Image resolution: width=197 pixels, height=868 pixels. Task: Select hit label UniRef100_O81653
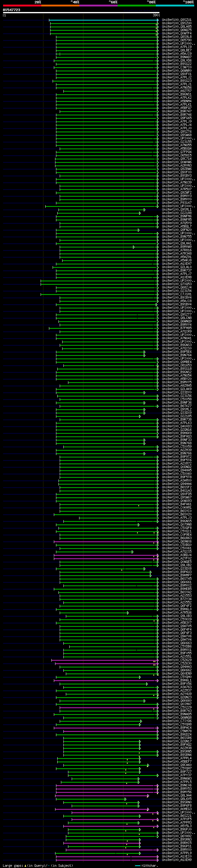[x=177, y=365]
